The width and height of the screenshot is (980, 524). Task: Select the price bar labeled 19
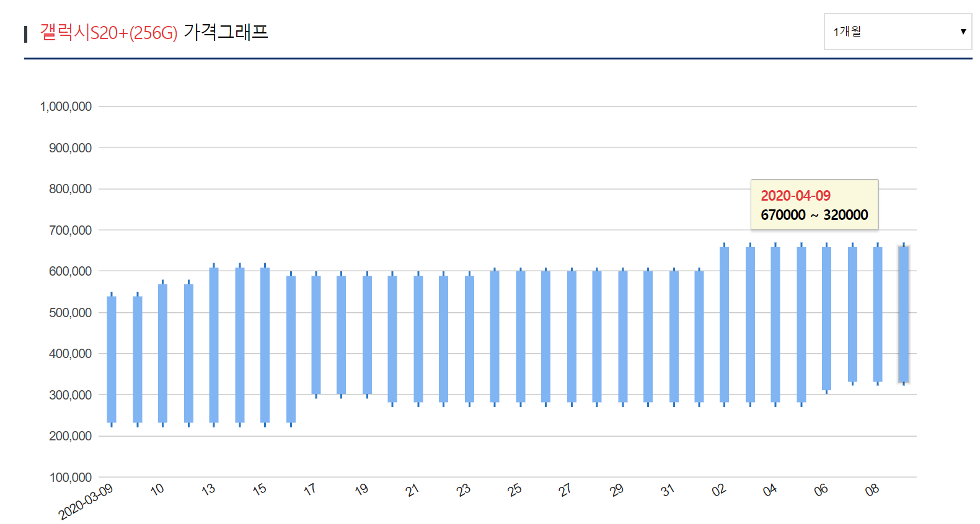coord(367,335)
